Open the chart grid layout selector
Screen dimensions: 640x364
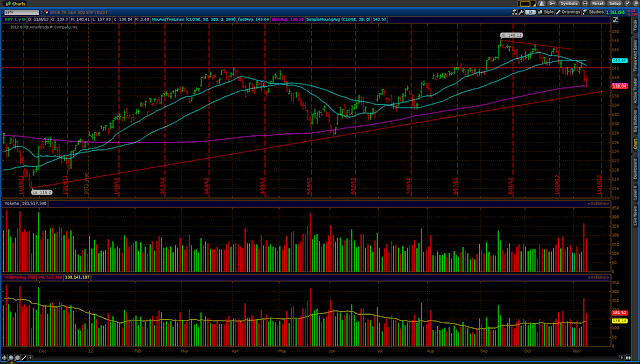tap(527, 3)
